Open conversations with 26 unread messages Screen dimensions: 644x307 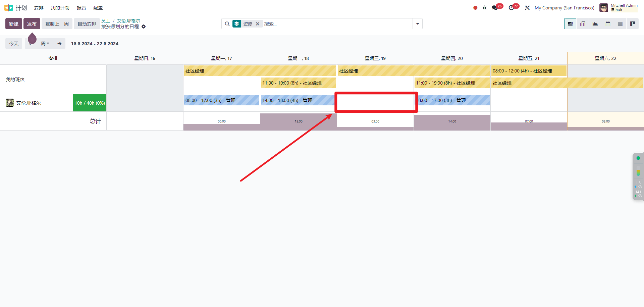pyautogui.click(x=495, y=8)
